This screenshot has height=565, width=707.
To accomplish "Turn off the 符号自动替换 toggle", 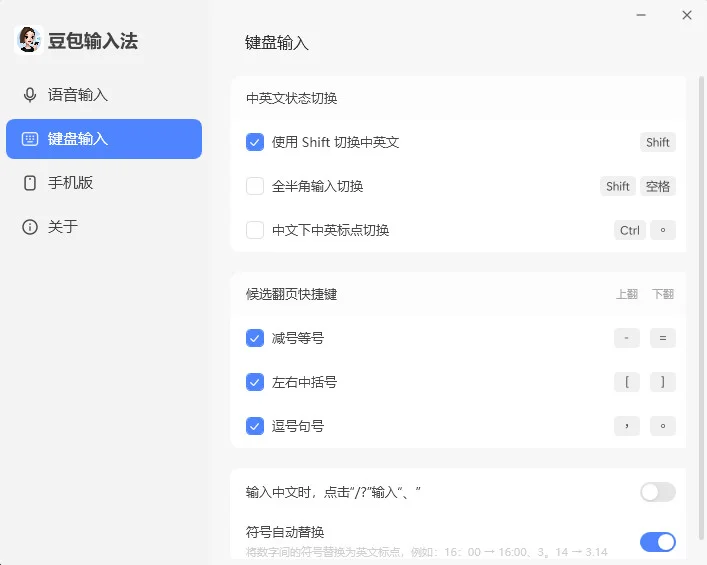I will click(658, 542).
